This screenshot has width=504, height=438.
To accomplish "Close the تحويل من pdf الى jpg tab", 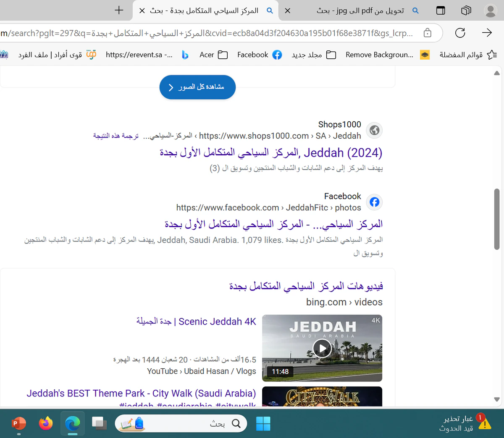I will (x=287, y=10).
